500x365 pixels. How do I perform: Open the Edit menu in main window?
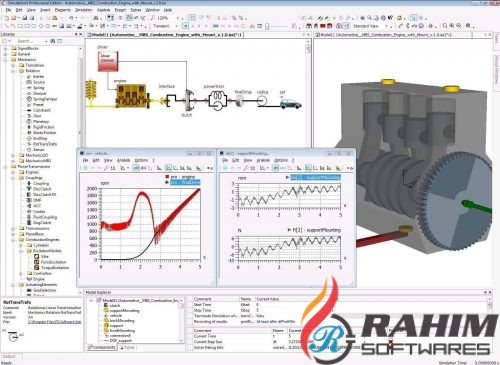pos(19,10)
